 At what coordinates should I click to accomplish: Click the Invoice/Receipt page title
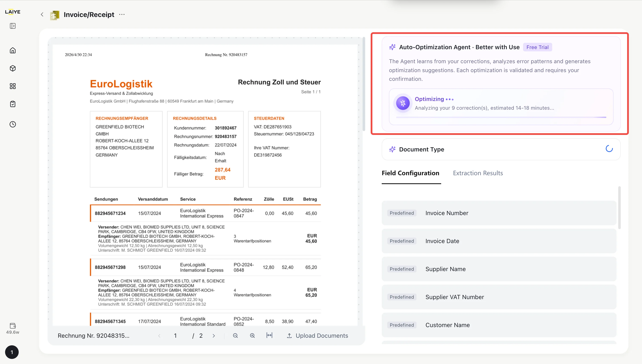click(x=89, y=14)
